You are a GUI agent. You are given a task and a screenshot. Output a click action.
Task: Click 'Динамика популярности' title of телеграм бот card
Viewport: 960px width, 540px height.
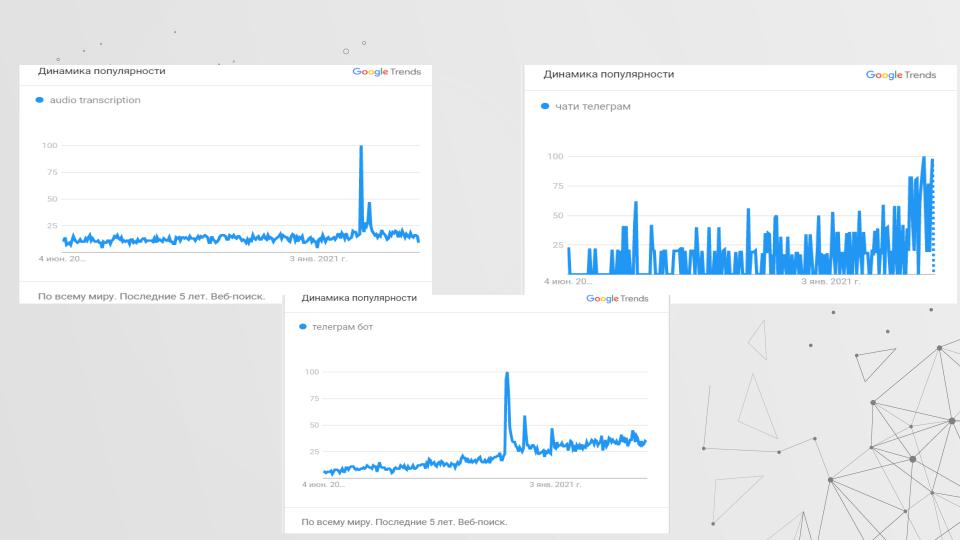tap(359, 298)
